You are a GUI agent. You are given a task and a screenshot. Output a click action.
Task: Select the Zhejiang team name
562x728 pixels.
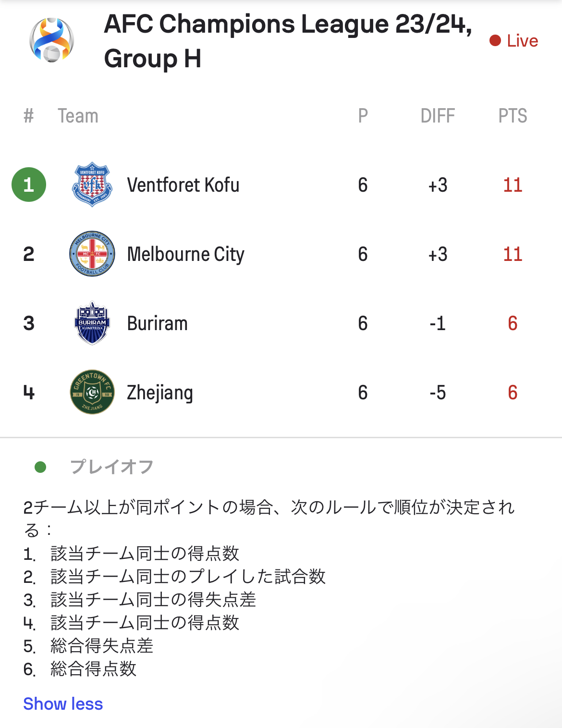(160, 393)
